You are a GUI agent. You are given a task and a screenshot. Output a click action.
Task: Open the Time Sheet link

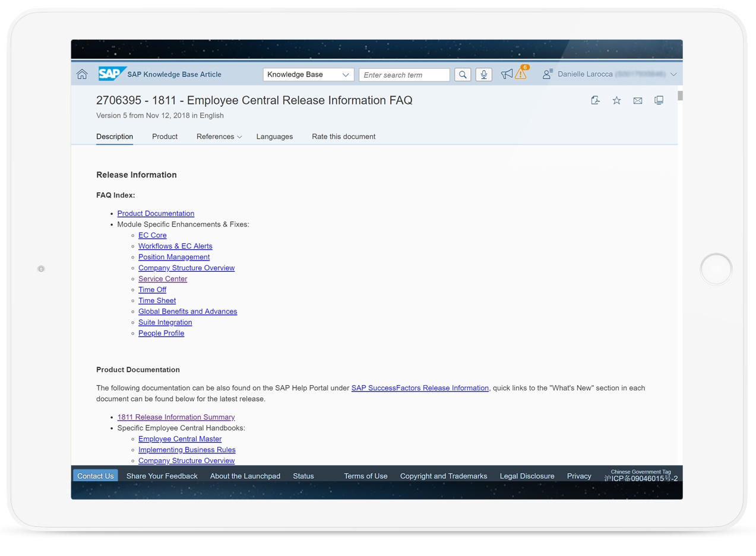click(x=157, y=301)
